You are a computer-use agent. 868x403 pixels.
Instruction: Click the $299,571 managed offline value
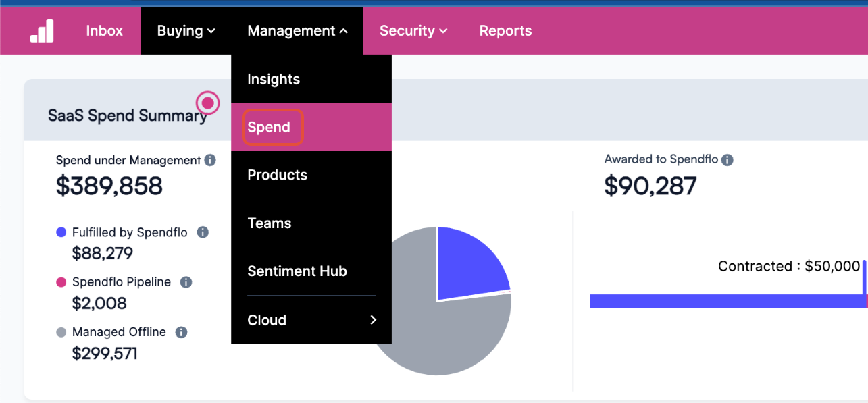[105, 354]
